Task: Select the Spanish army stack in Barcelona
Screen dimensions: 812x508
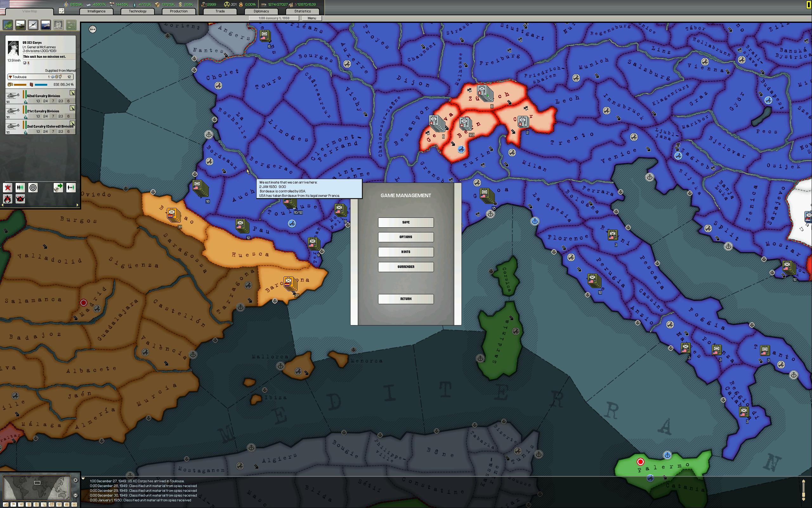Action: point(290,284)
